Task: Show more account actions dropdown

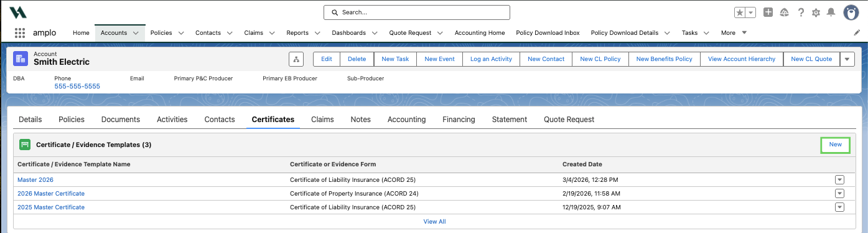Action: (x=847, y=59)
